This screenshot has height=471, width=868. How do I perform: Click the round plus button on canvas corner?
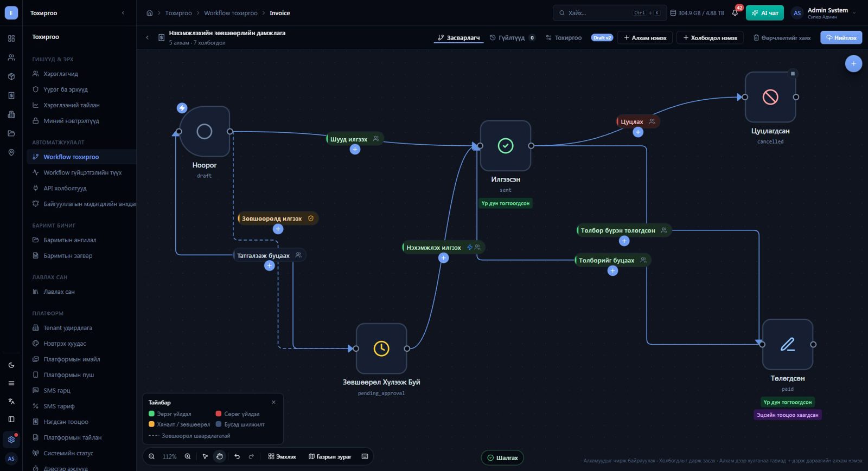(853, 63)
